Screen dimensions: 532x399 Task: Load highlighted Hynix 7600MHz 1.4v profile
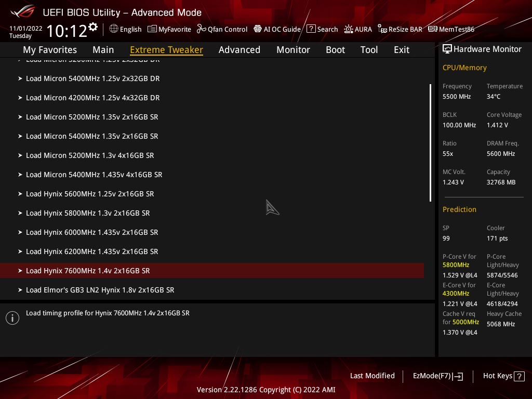(x=212, y=271)
